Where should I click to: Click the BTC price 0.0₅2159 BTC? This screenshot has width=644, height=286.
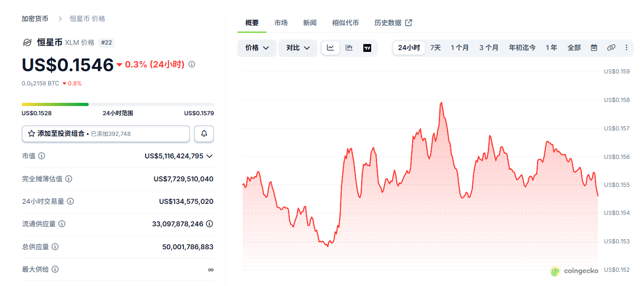click(40, 84)
